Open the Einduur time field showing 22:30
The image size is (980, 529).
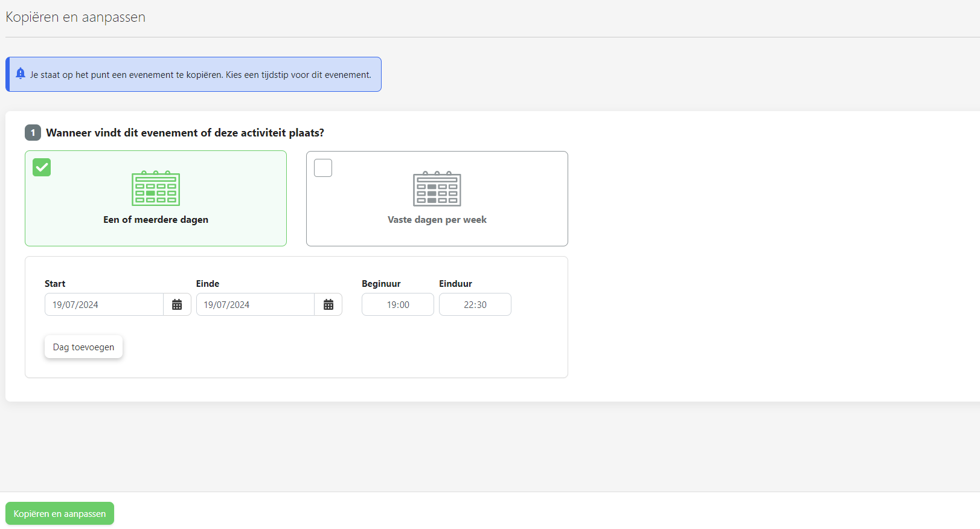point(475,304)
